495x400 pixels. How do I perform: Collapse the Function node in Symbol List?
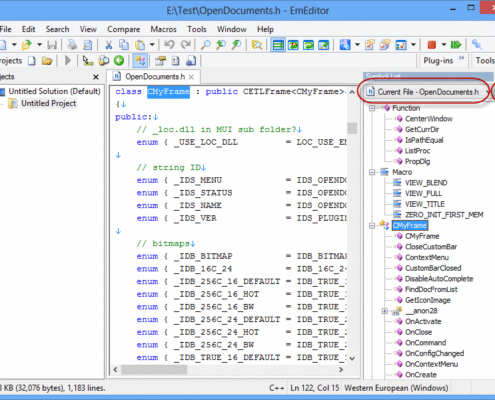(372, 108)
